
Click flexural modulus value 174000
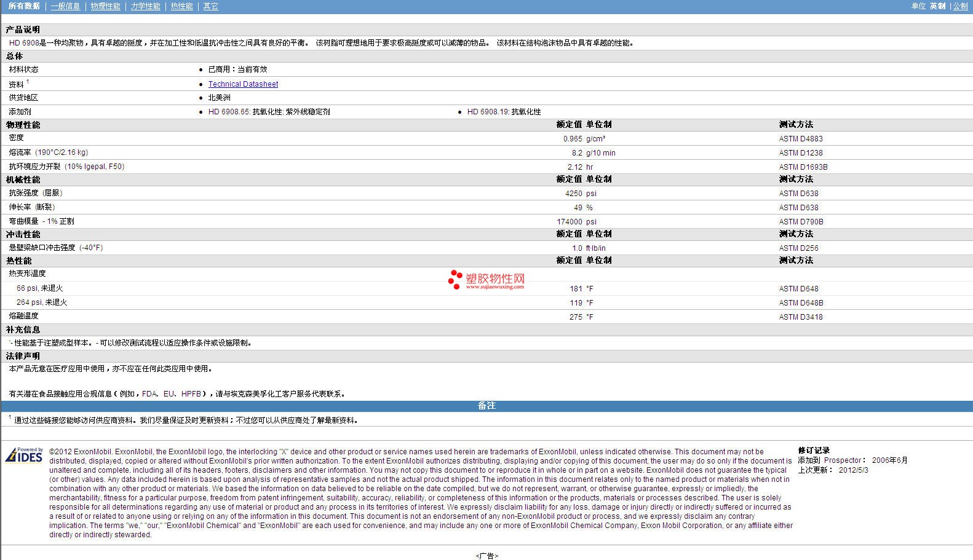pos(570,222)
